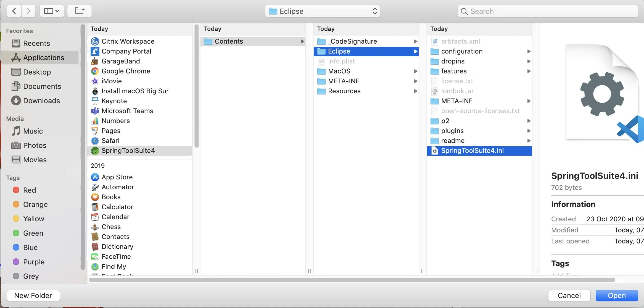This screenshot has width=644, height=308.
Task: Click the new folder toolbar icon
Action: 80,11
